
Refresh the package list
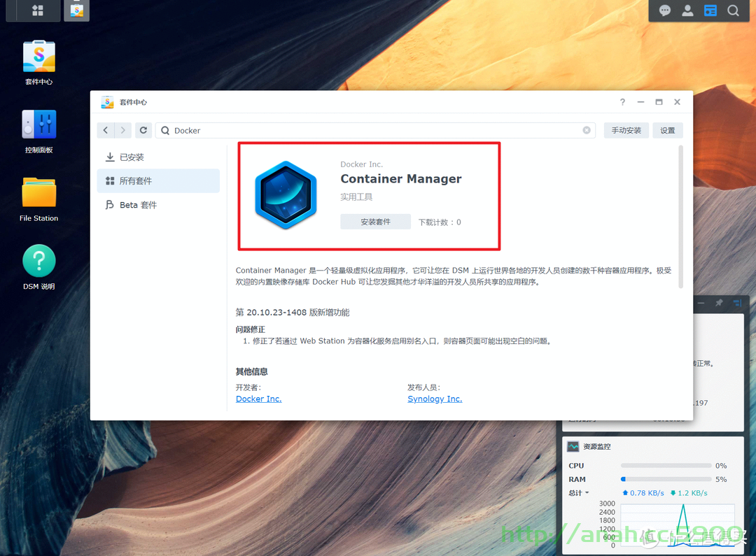pos(143,130)
